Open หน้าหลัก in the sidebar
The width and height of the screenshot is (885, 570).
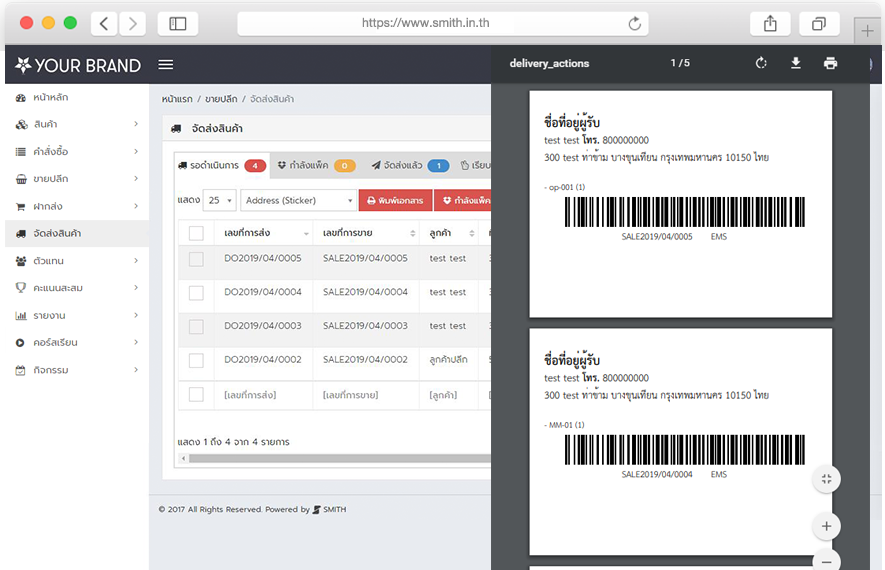click(x=77, y=97)
